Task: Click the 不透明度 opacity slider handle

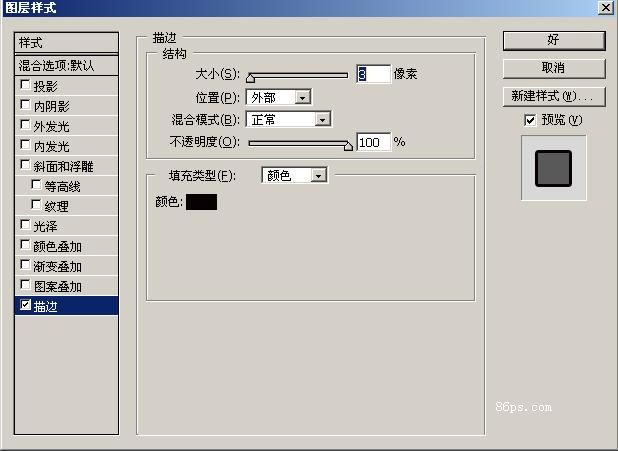Action: 348,146
